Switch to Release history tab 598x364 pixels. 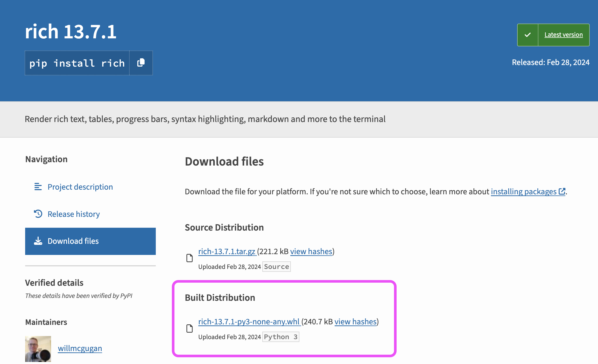74,214
